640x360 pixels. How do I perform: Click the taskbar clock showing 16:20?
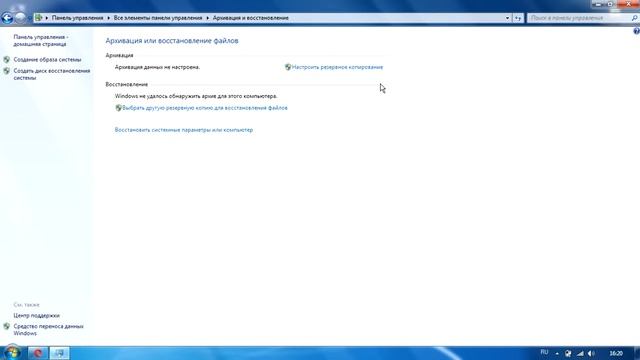pos(616,353)
